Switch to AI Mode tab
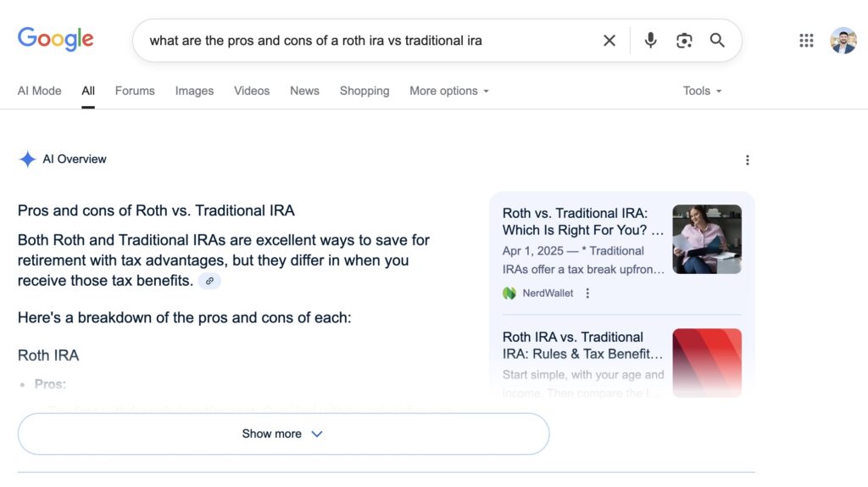The width and height of the screenshot is (868, 487). coord(39,91)
